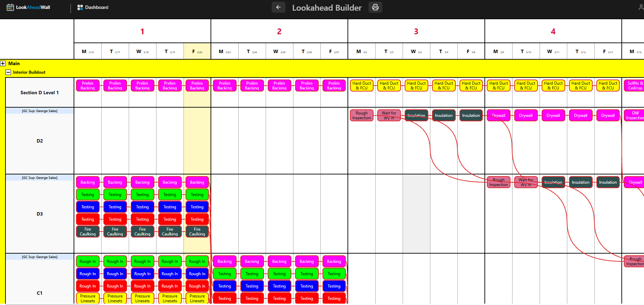The width and height of the screenshot is (644, 305).
Task: Open D3 Rough Inspection card on 3/9
Action: (498, 182)
